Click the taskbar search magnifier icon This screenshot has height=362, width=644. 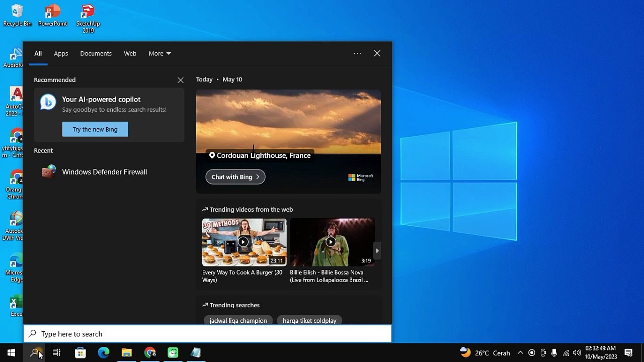(x=34, y=352)
